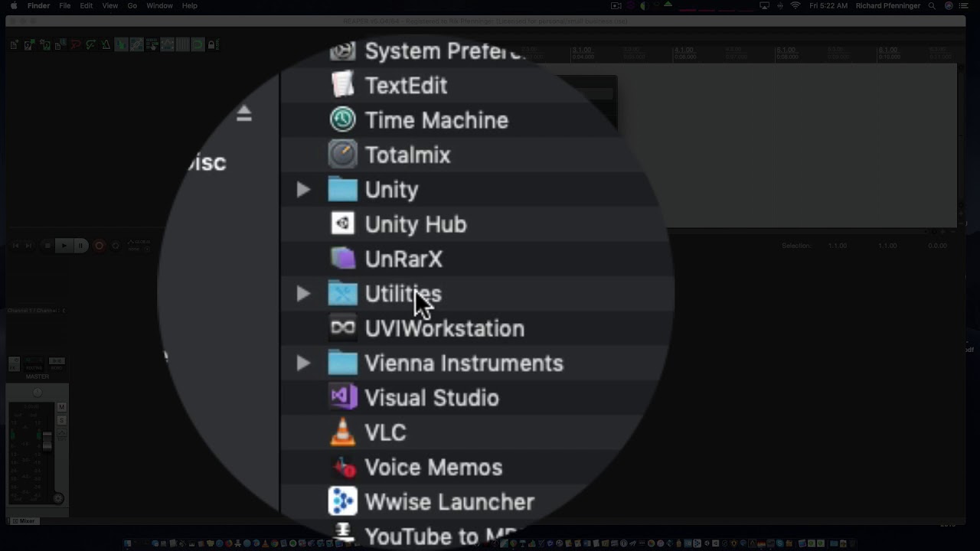Viewport: 980px width, 551px height.
Task: Select System Preferences application
Action: click(427, 51)
